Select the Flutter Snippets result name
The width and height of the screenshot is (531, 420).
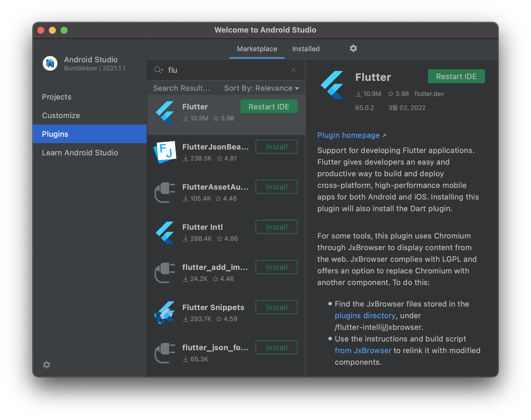pos(213,307)
